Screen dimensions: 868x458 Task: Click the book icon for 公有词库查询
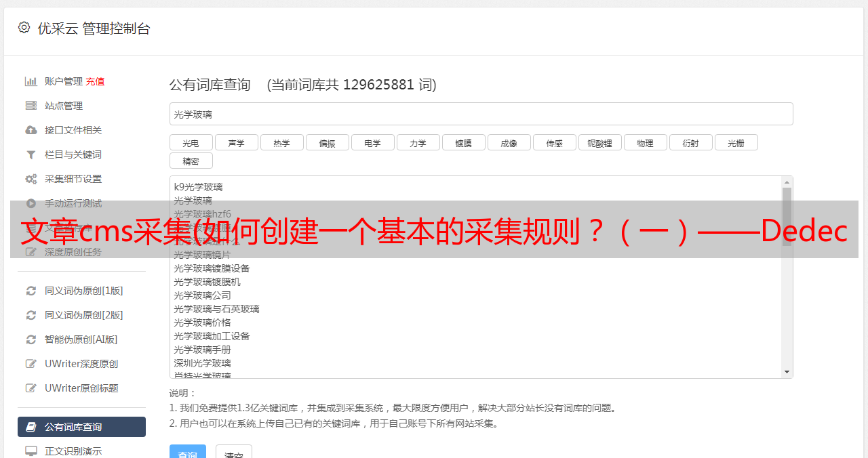tap(31, 427)
